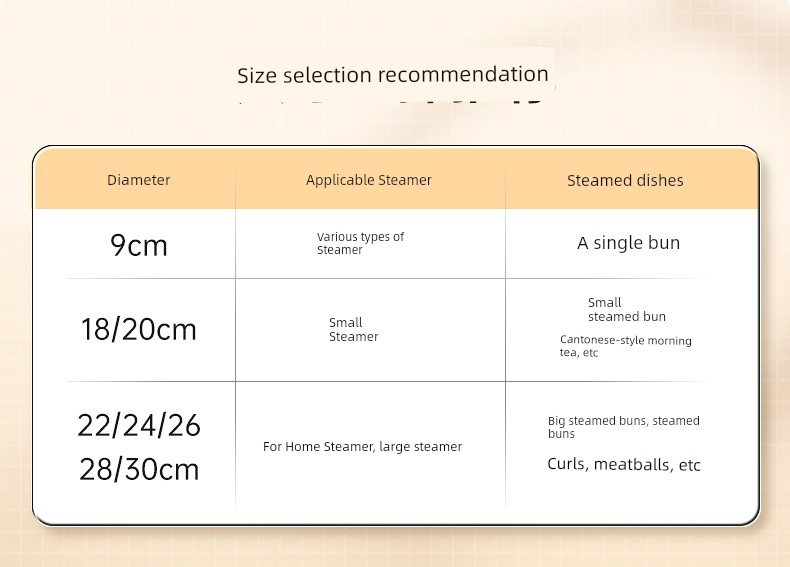
Task: Select 'For Home Steamer, large steamer' text
Action: (x=362, y=447)
